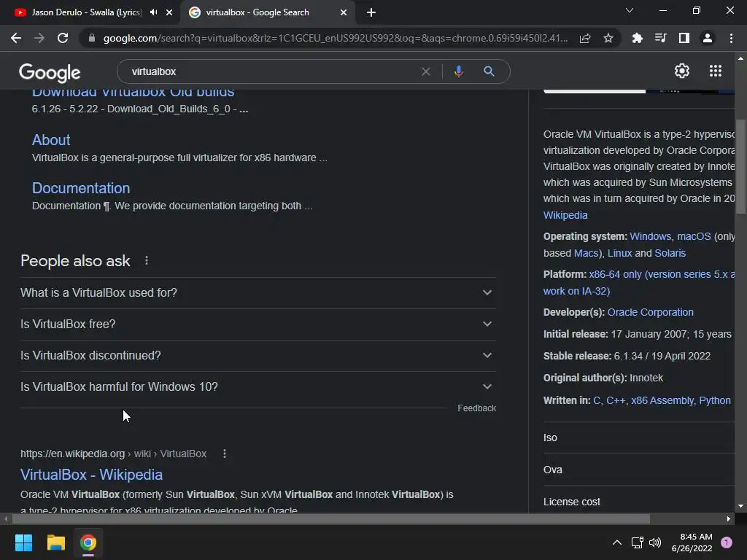Clear the search query with X
The width and height of the screenshot is (747, 560).
point(426,71)
